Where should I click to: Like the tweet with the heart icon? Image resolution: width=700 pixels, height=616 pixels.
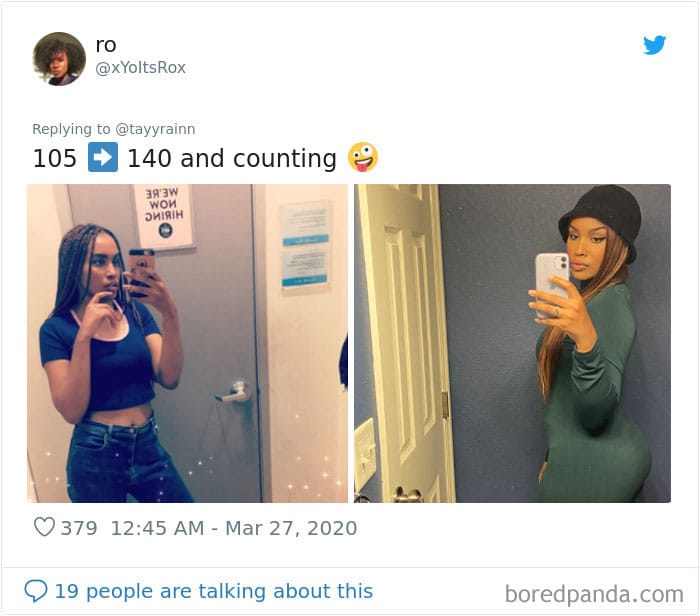click(44, 527)
